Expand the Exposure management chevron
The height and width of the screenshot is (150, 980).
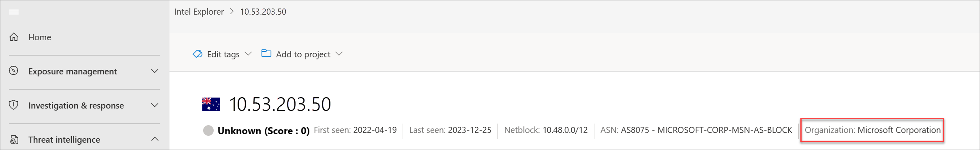(154, 71)
